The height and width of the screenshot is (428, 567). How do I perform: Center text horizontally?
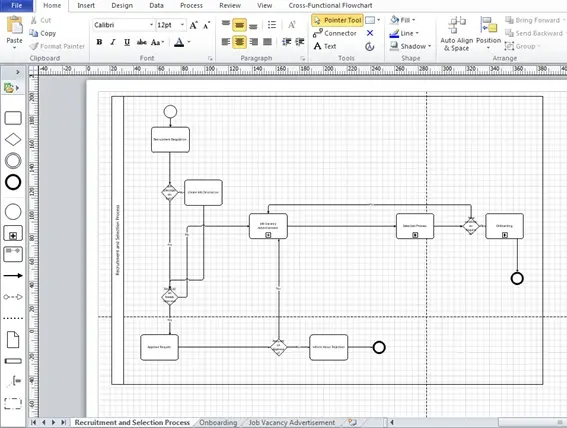tap(239, 42)
